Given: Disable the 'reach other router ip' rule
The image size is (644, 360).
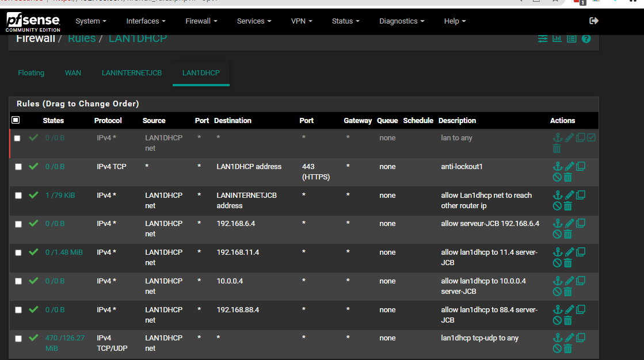Looking at the screenshot, I should [557, 206].
